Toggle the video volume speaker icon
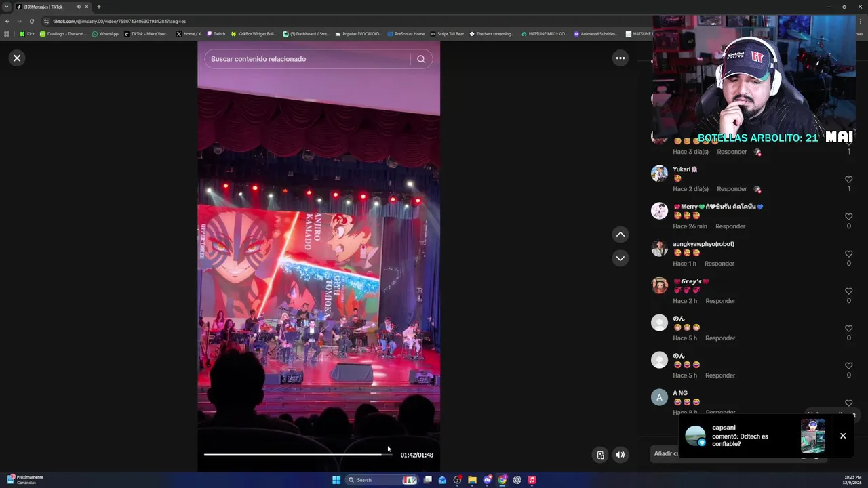The width and height of the screenshot is (868, 488). (620, 455)
